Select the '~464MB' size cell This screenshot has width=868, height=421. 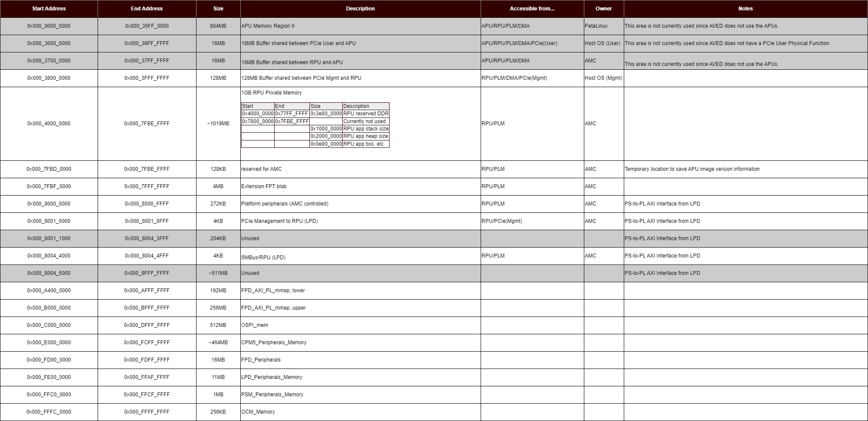[x=218, y=343]
